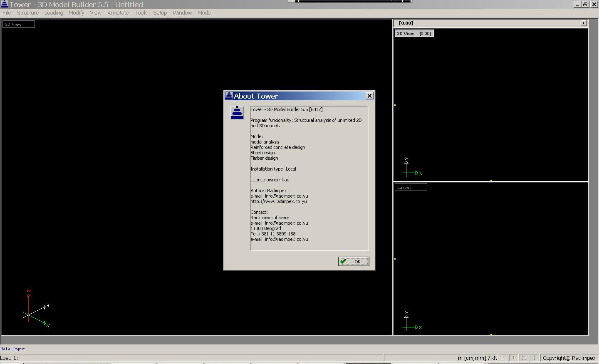Open the Mode menu
The image size is (599, 364).
[x=204, y=12]
